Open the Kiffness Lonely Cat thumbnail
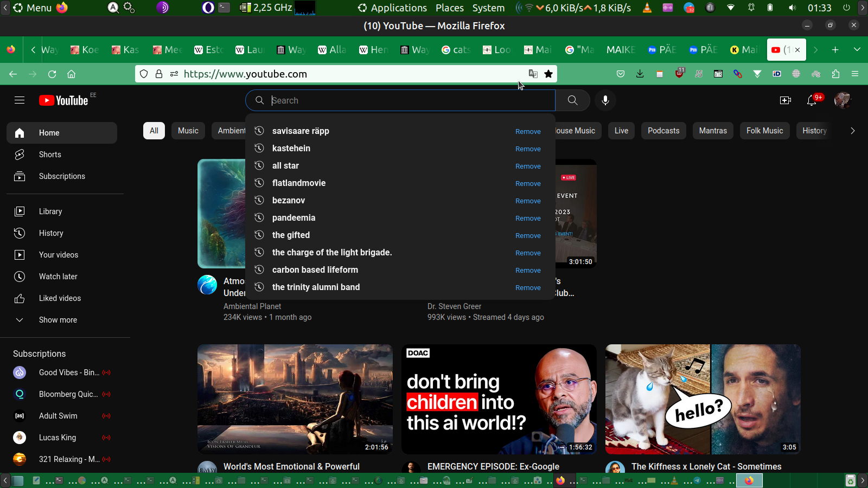This screenshot has width=868, height=488. pos(703,399)
